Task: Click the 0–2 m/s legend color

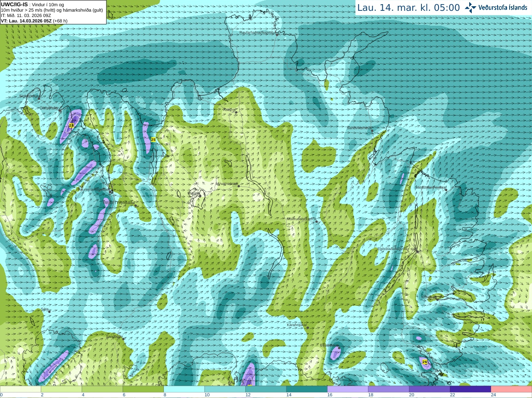Action: (x=20, y=389)
